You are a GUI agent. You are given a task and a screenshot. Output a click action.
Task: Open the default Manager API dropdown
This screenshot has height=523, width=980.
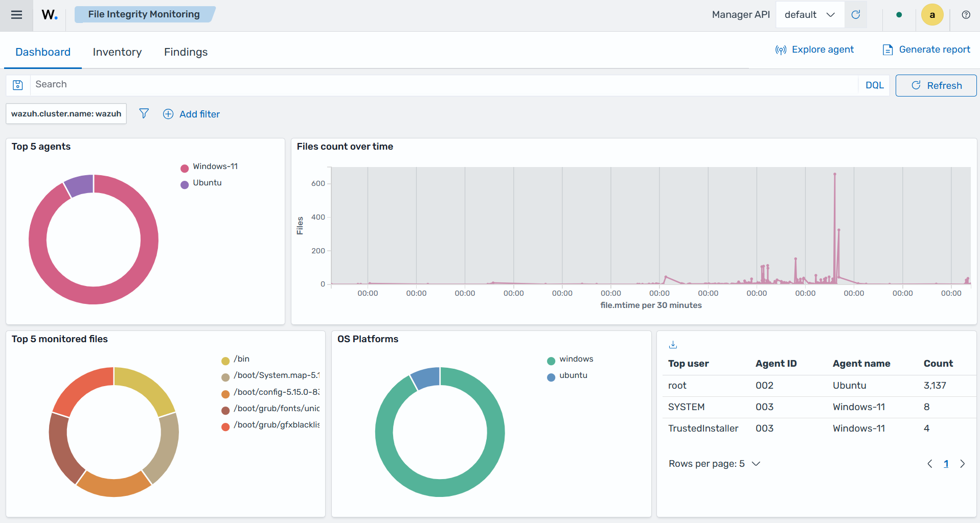click(x=809, y=15)
